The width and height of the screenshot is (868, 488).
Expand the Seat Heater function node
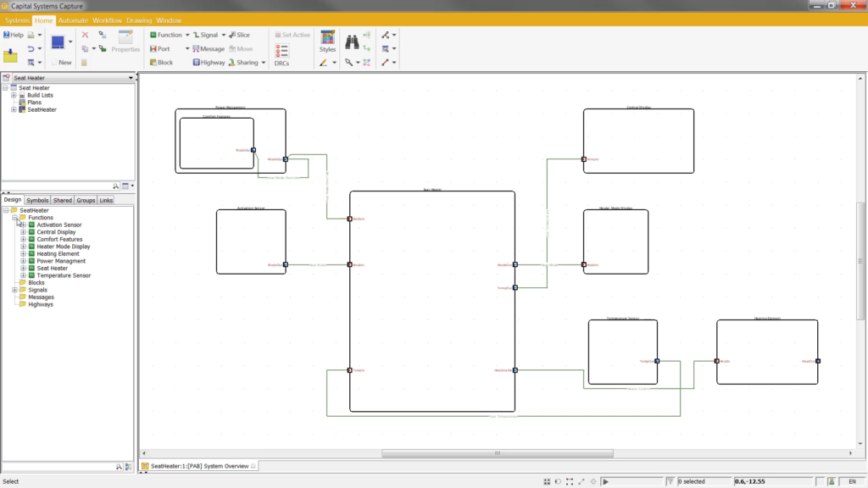coord(23,269)
